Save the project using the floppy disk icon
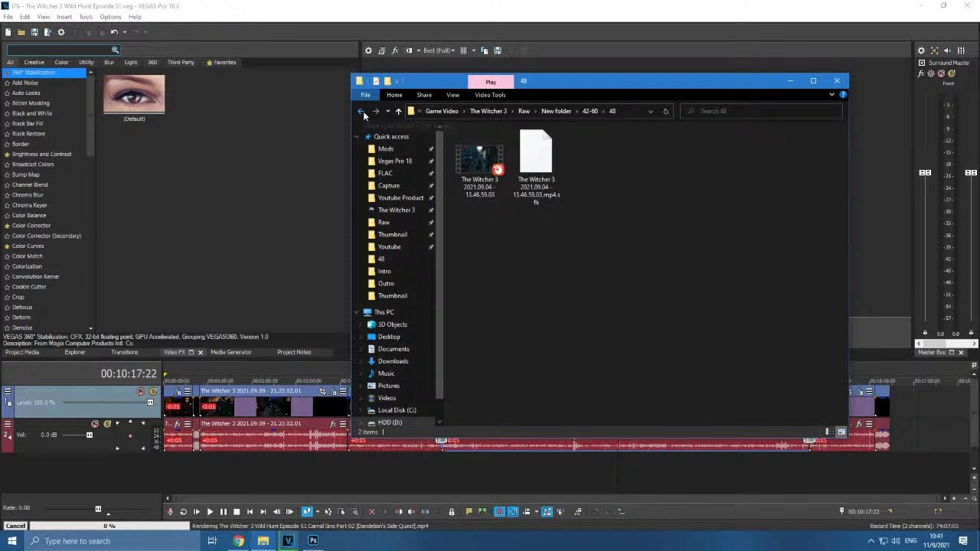 click(x=34, y=32)
